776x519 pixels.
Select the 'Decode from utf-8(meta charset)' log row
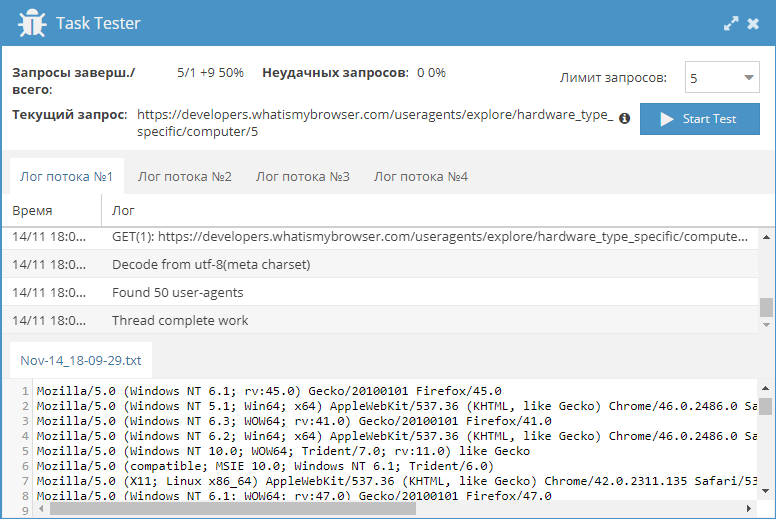[380, 264]
